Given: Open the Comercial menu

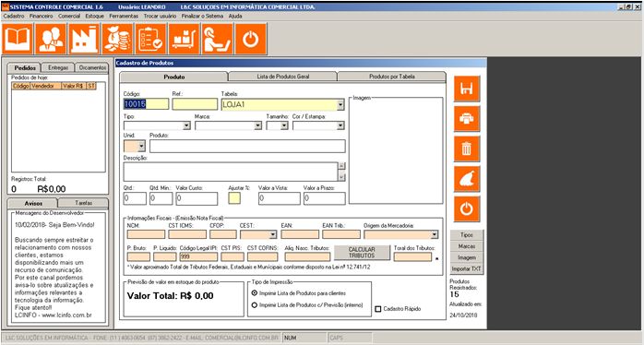Looking at the screenshot, I should click(69, 16).
